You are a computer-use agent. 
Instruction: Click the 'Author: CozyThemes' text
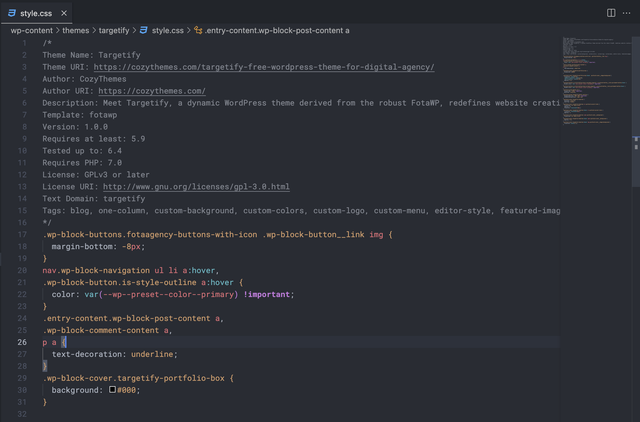pos(84,79)
